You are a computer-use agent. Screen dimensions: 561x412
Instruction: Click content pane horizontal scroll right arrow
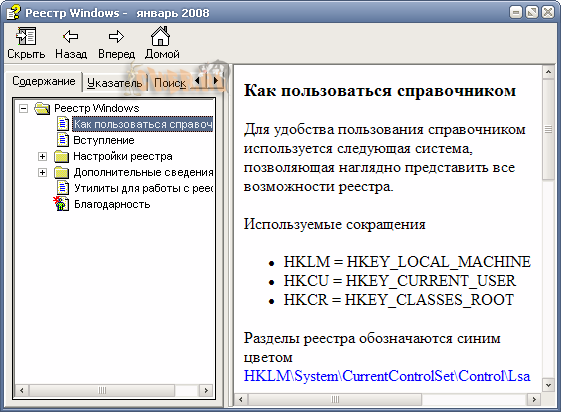(534, 399)
